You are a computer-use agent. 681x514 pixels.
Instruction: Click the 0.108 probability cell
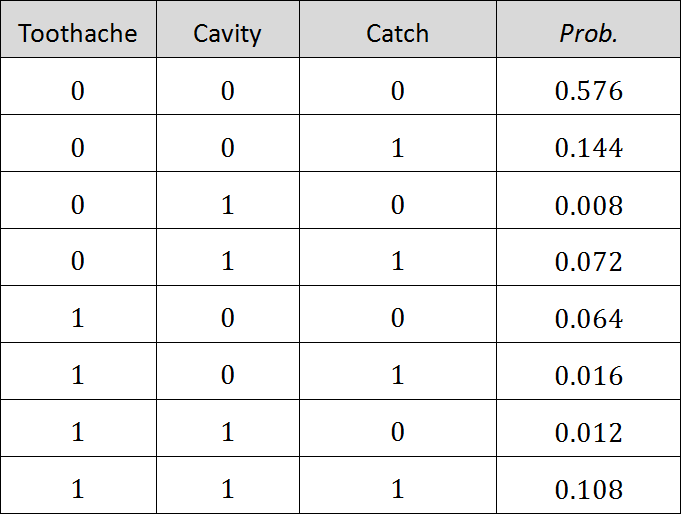point(588,490)
